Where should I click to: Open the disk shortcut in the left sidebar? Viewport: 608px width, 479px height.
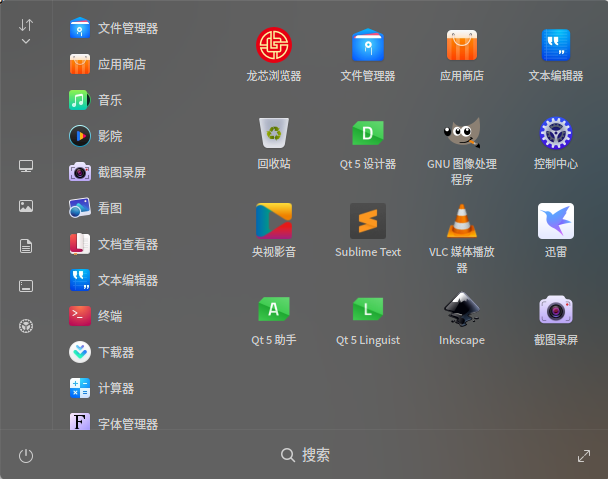(26, 286)
